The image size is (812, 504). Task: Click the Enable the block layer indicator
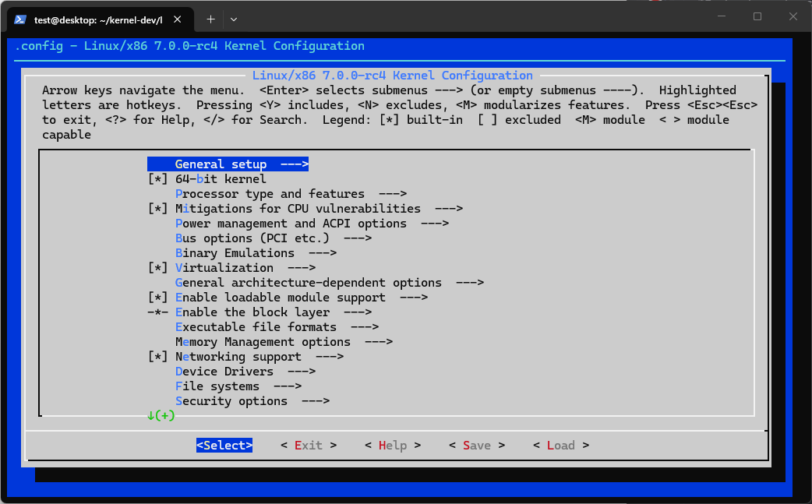(158, 312)
